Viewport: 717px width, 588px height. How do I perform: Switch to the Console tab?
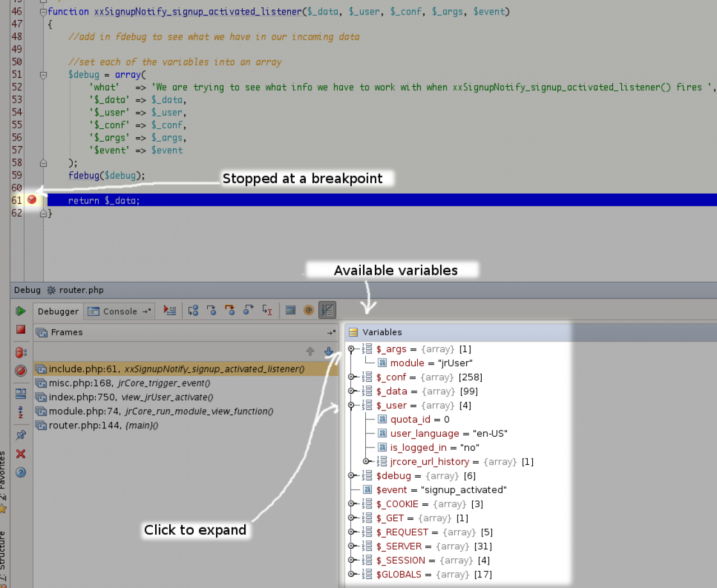pos(119,311)
